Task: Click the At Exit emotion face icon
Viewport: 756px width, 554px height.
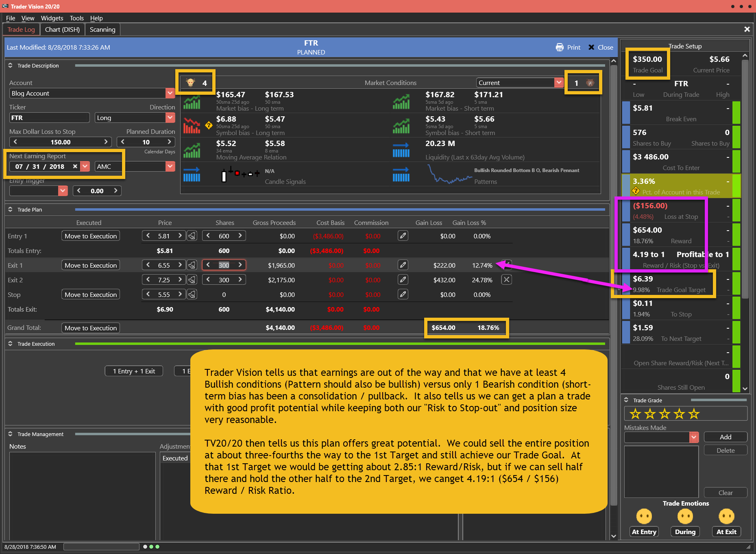Action: click(726, 517)
